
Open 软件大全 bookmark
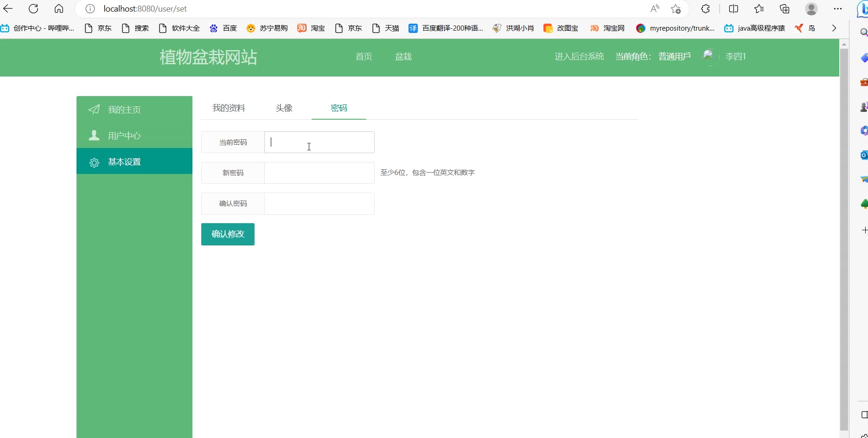pos(179,28)
